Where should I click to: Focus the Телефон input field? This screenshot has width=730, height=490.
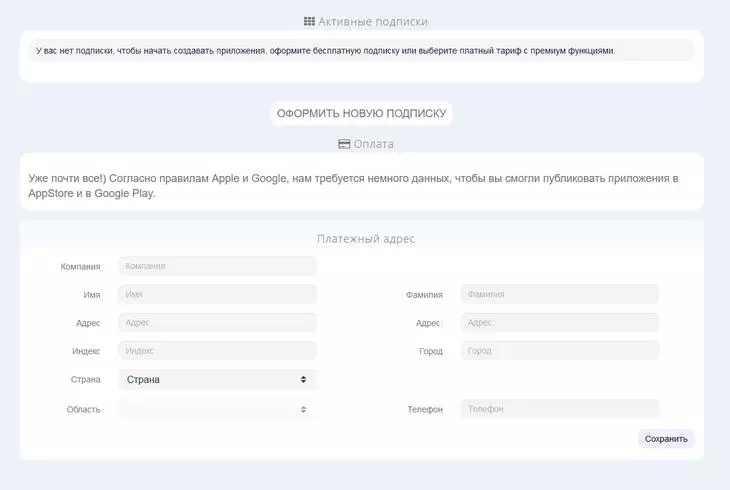pyautogui.click(x=560, y=408)
